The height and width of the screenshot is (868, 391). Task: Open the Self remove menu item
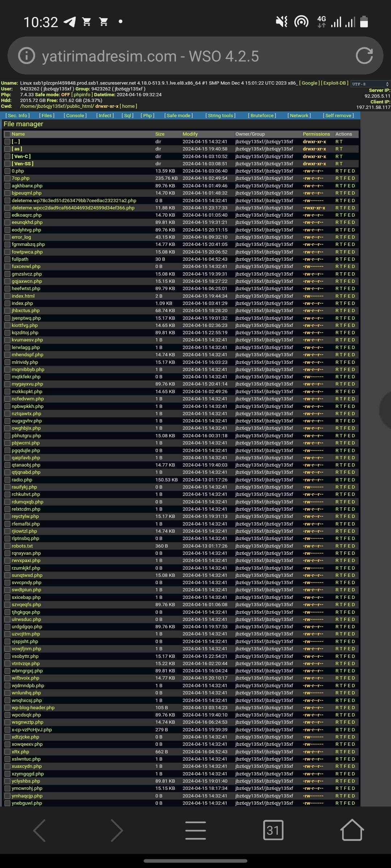coord(339,115)
